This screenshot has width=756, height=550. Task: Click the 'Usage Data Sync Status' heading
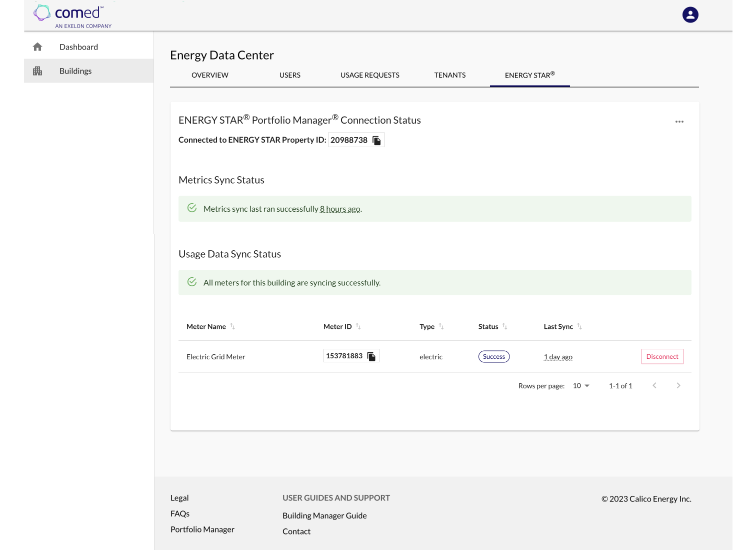229,254
